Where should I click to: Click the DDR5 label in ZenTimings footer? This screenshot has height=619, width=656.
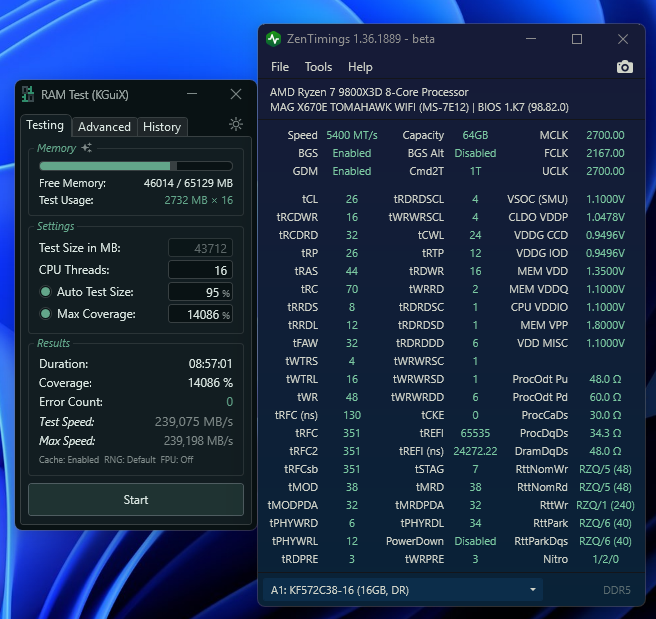(617, 590)
